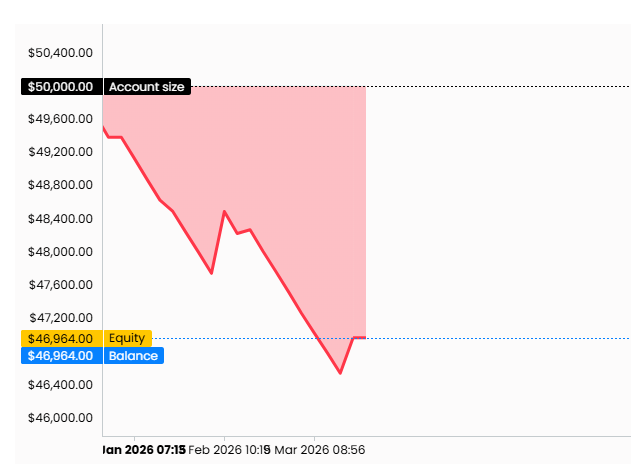637x475 pixels.
Task: Click the Feb 2026 date label
Action: click(228, 450)
